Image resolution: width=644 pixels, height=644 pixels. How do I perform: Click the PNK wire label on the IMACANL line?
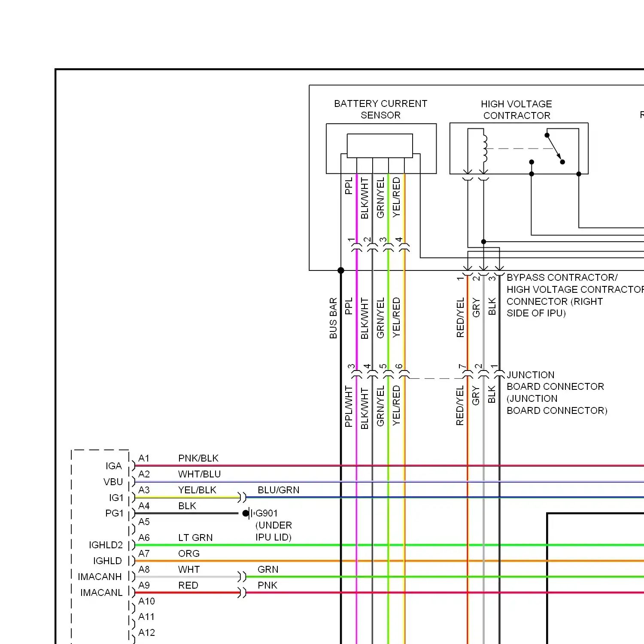267,585
